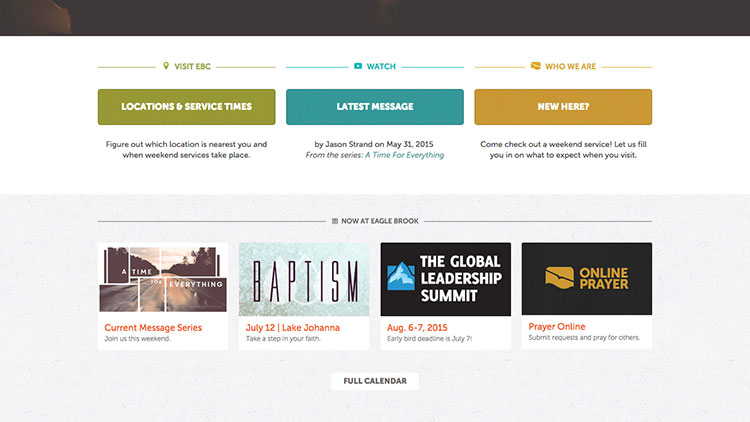Open the Full Calendar button

click(375, 381)
